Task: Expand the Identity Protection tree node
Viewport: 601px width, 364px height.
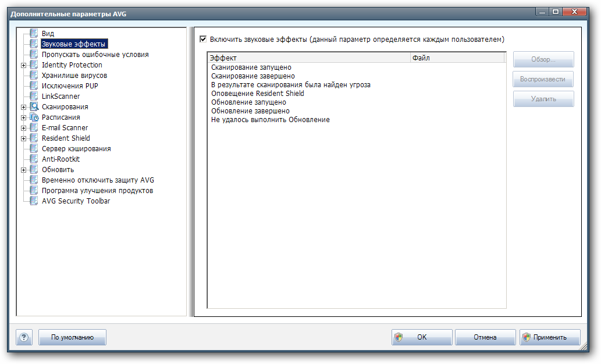Action: [24, 66]
